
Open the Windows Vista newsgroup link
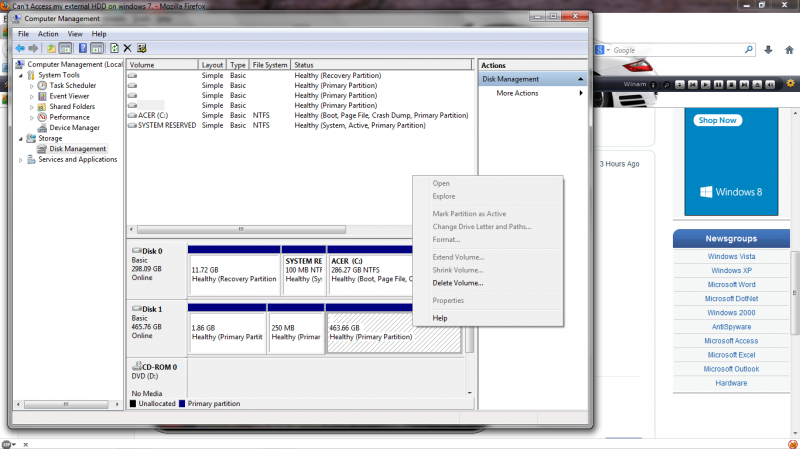point(731,257)
